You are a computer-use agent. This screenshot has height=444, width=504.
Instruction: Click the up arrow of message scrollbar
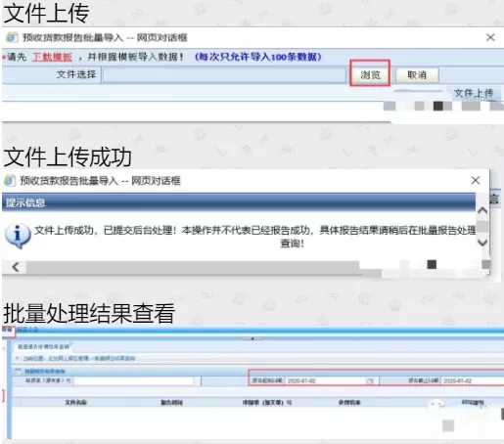(482, 210)
